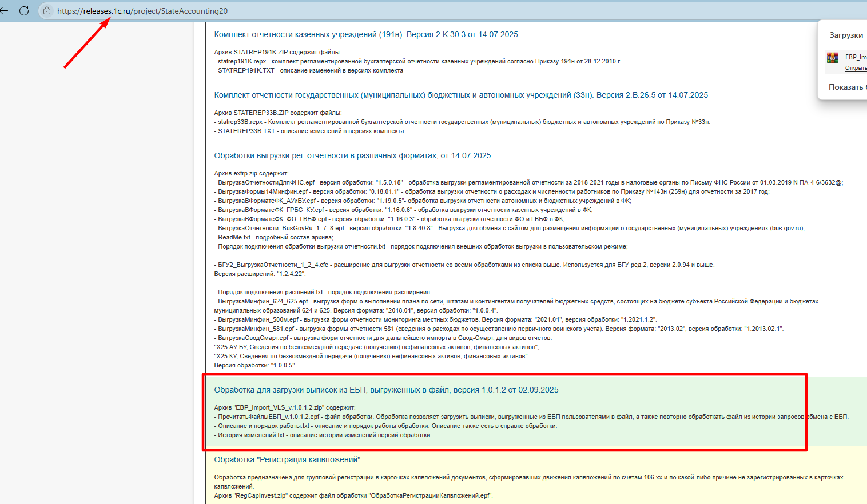
Task: Click the WinRAR archive icon in downloads
Action: [x=833, y=58]
